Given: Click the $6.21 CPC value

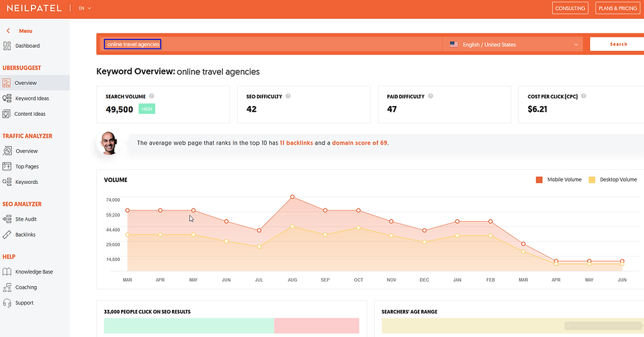Looking at the screenshot, I should coord(537,109).
